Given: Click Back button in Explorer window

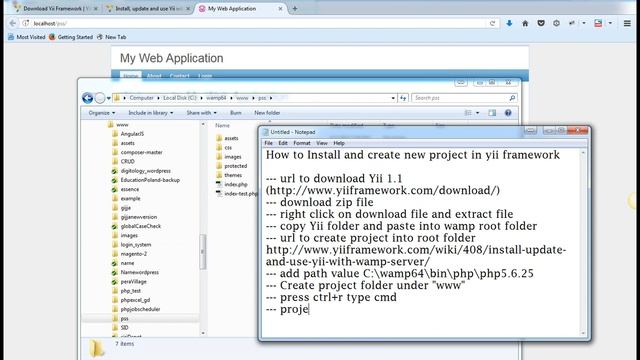Looking at the screenshot, I should pos(87,98).
